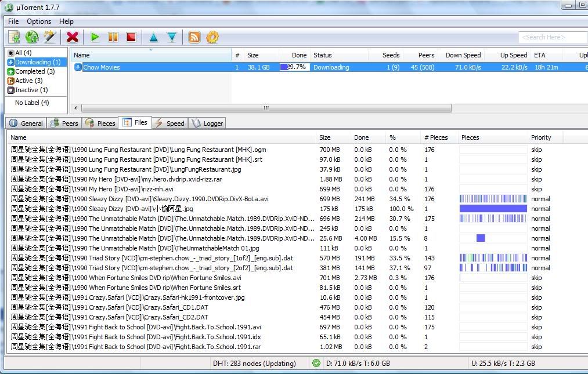Sort torrents by the Name column header

151,55
